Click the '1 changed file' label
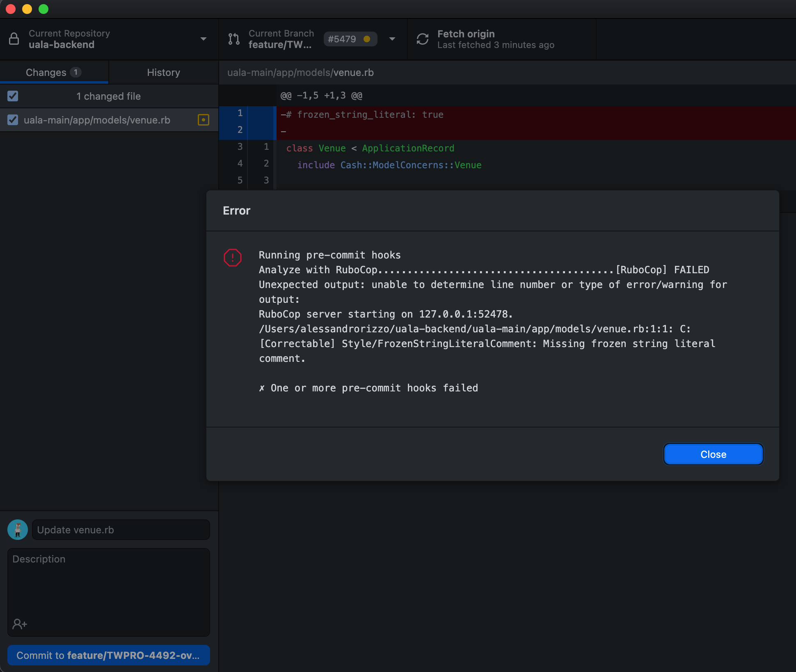796x672 pixels. pyautogui.click(x=108, y=96)
